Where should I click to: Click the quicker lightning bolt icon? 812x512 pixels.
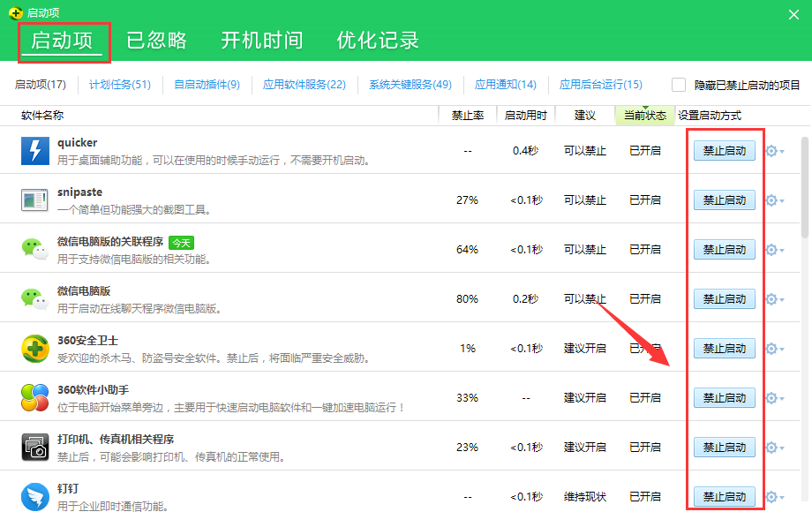(x=35, y=151)
